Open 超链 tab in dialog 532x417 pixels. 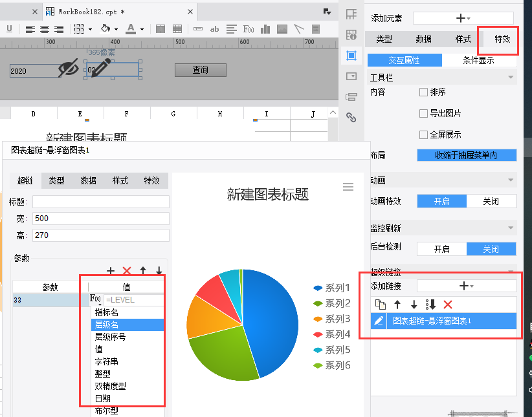(x=25, y=180)
